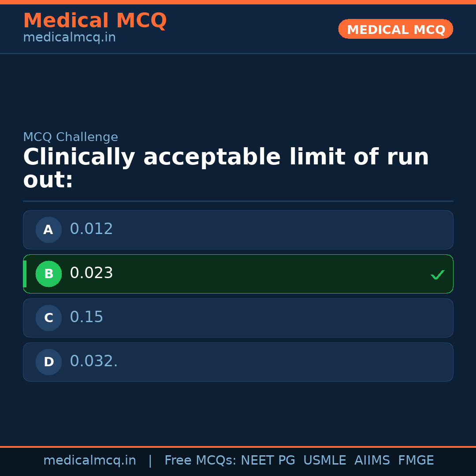Click the green B letter badge
This screenshot has height=476, width=476.
48,274
